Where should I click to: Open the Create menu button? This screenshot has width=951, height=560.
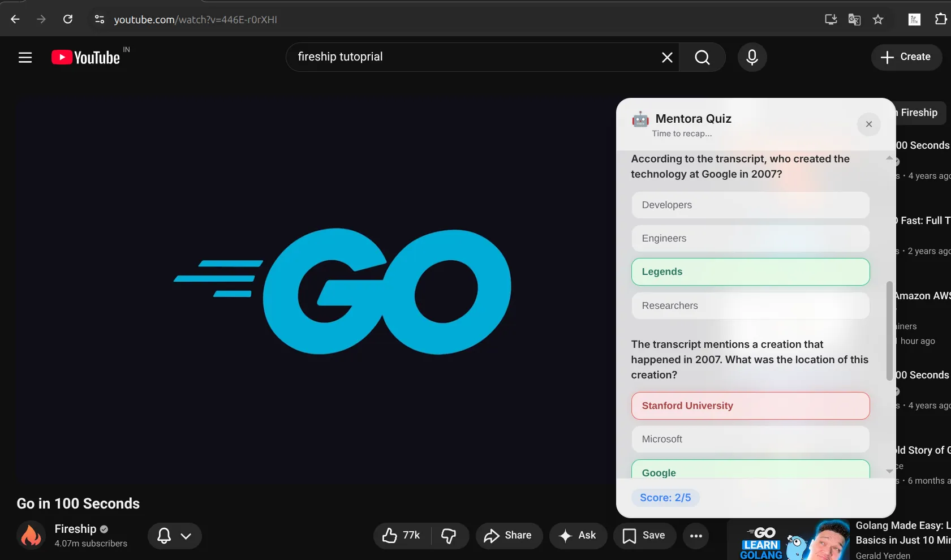coord(906,57)
